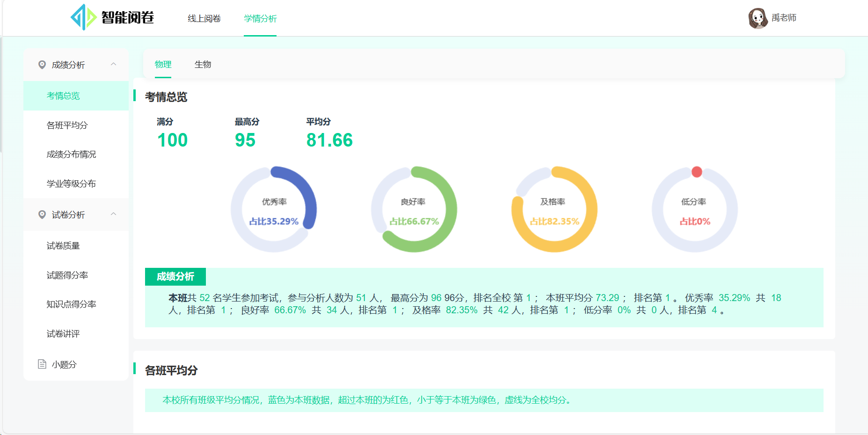Open the 知识点得分率 analysis page

click(x=71, y=304)
